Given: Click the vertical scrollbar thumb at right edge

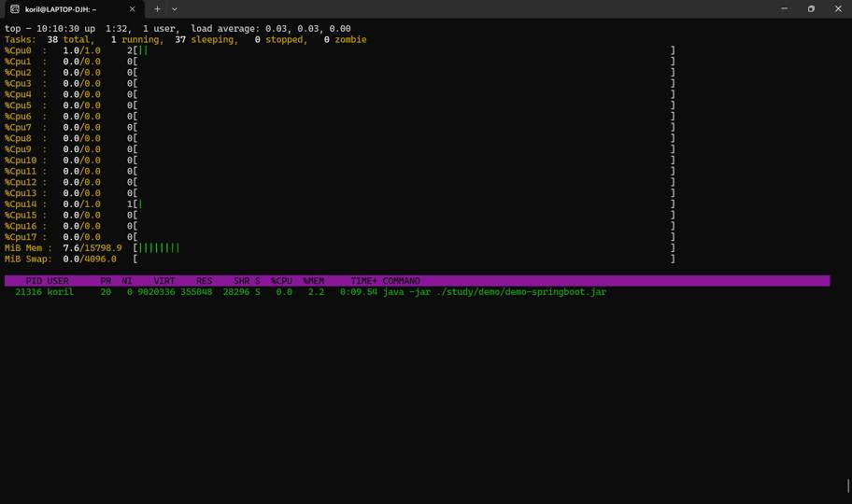Looking at the screenshot, I should pyautogui.click(x=847, y=485).
